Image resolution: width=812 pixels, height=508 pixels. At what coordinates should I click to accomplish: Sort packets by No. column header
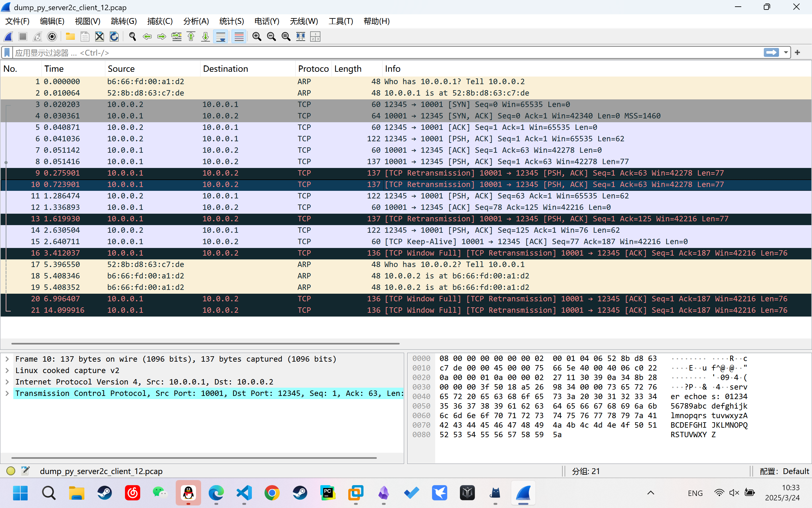coord(21,69)
